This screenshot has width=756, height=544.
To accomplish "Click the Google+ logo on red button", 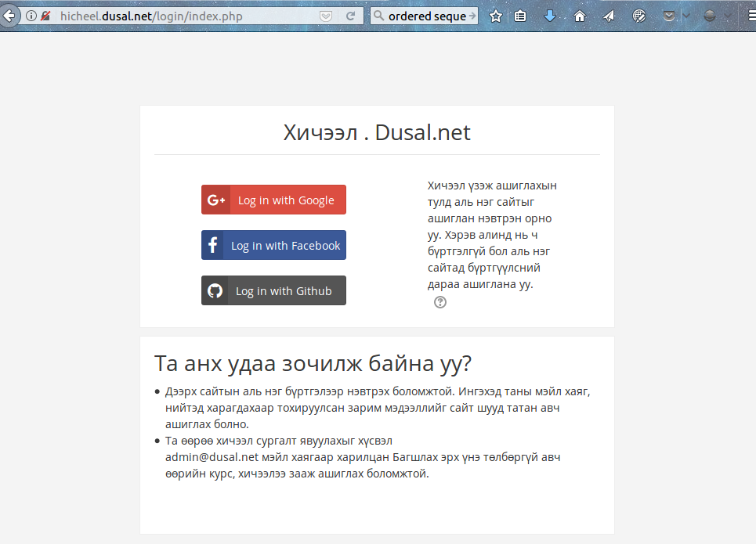I will click(x=216, y=200).
